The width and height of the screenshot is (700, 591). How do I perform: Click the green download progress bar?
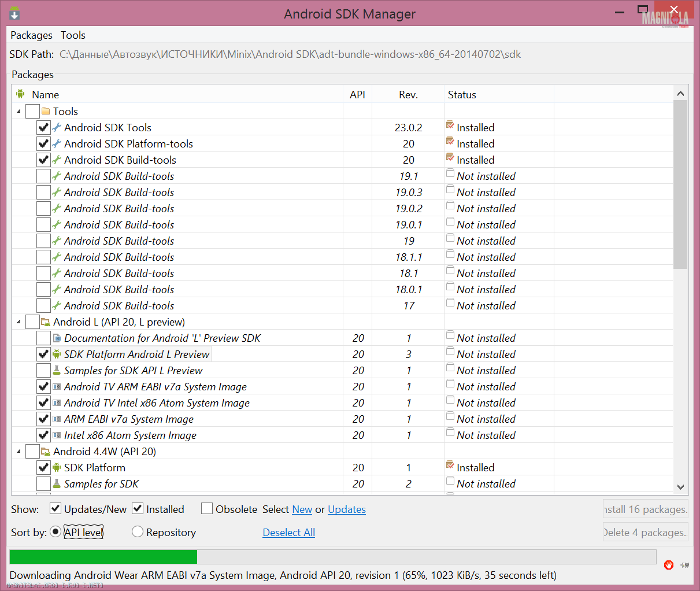click(x=103, y=556)
